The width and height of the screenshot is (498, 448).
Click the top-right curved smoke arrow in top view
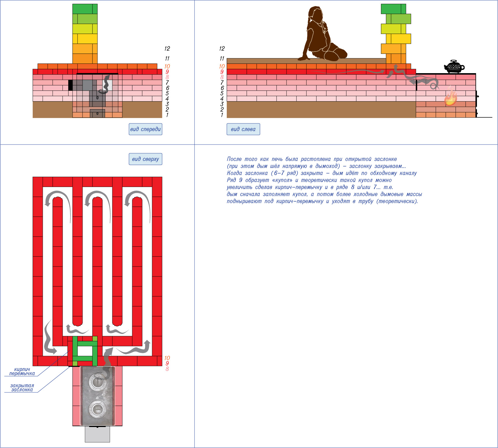tap(138, 202)
